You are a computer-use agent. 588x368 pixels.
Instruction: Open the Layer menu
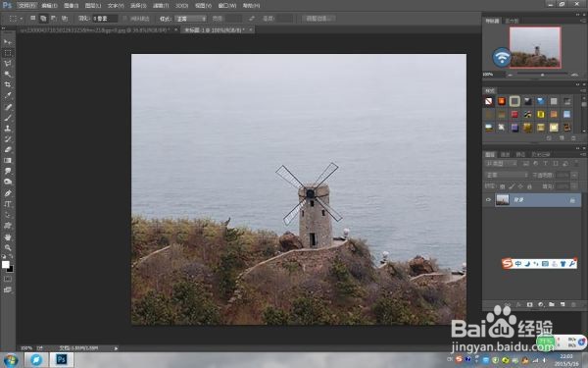[93, 6]
